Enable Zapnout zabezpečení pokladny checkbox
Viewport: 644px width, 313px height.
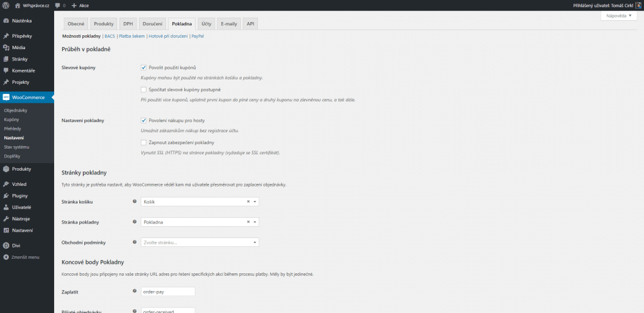(x=143, y=142)
